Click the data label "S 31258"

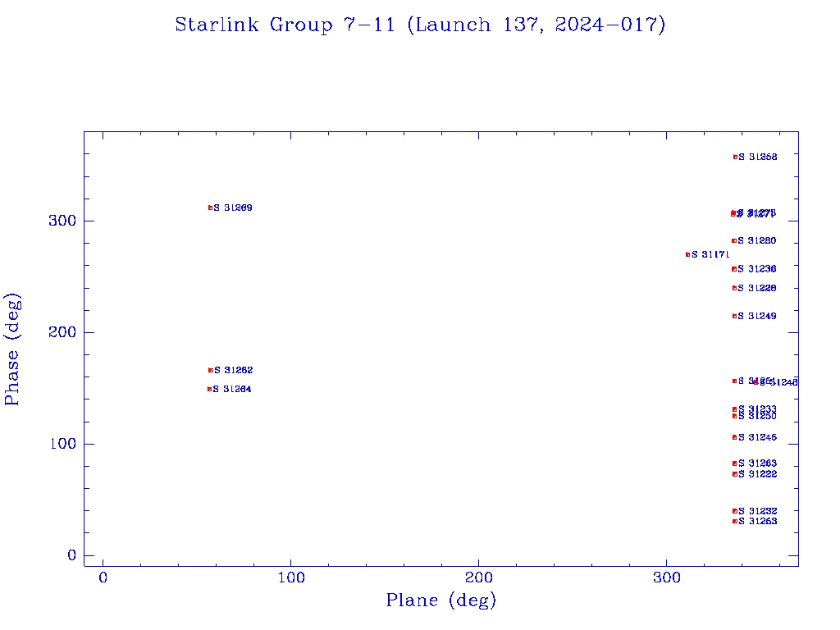[x=757, y=157]
